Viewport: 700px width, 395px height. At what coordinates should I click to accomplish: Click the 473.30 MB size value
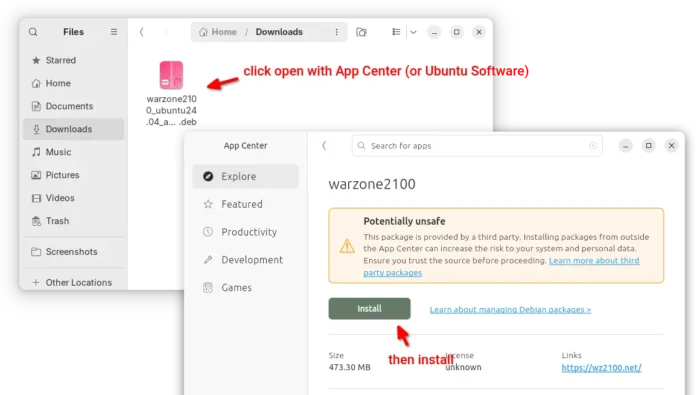coord(350,367)
